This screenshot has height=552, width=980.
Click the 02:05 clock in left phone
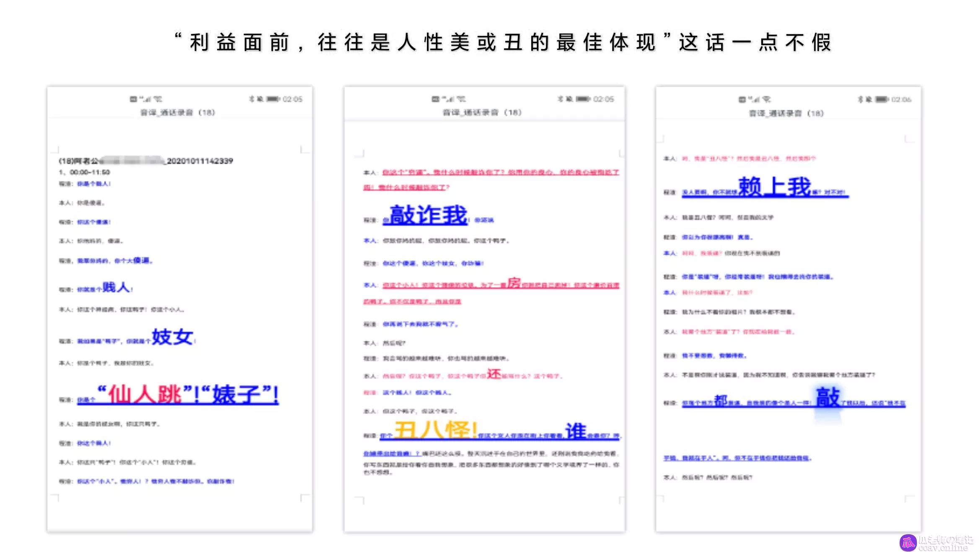[x=292, y=99]
